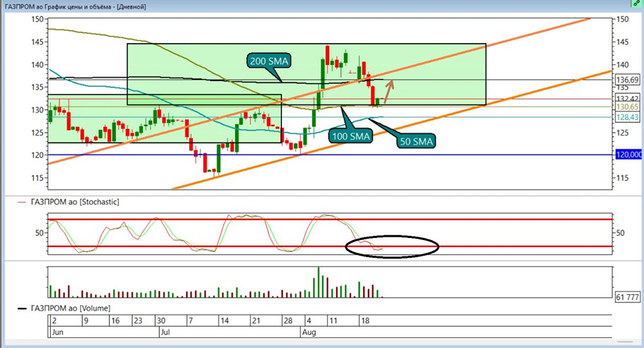Click date label '2' on the time axis

(x=54, y=321)
